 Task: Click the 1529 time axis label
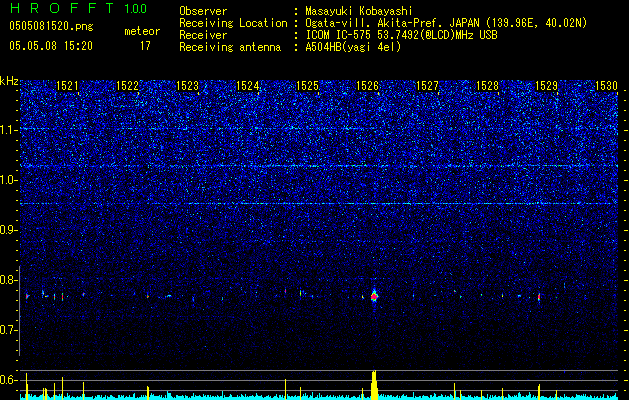[547, 86]
